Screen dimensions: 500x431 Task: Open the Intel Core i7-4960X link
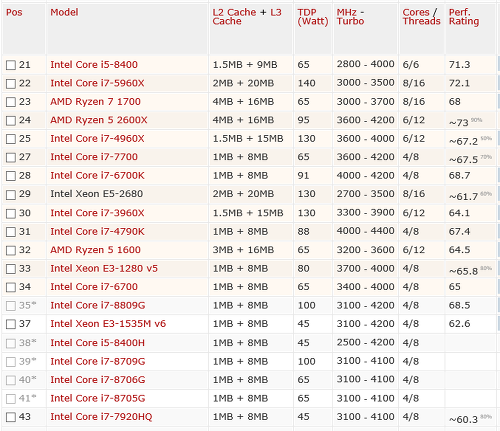click(97, 139)
